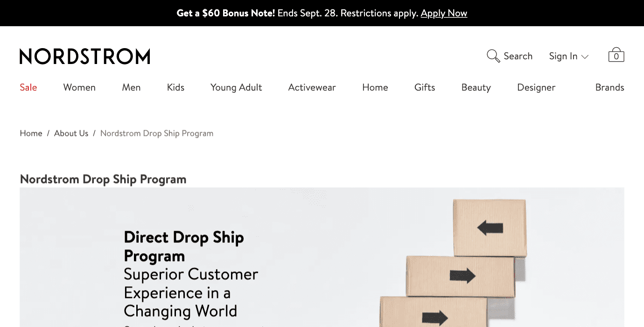Open About Us from the breadcrumb trail
644x327 pixels.
(71, 133)
